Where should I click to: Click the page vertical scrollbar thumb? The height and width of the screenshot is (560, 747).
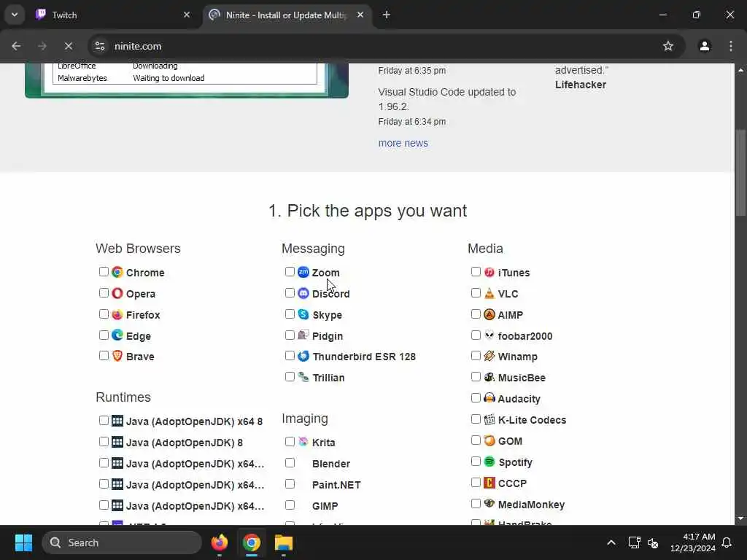click(740, 172)
